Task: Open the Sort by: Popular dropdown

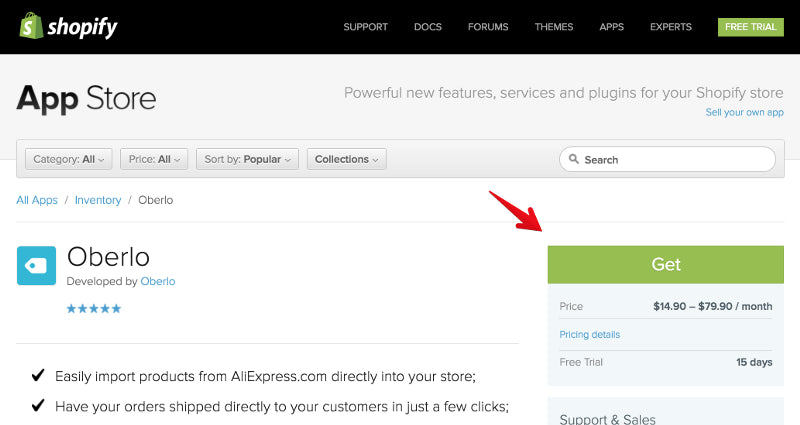Action: pyautogui.click(x=247, y=159)
